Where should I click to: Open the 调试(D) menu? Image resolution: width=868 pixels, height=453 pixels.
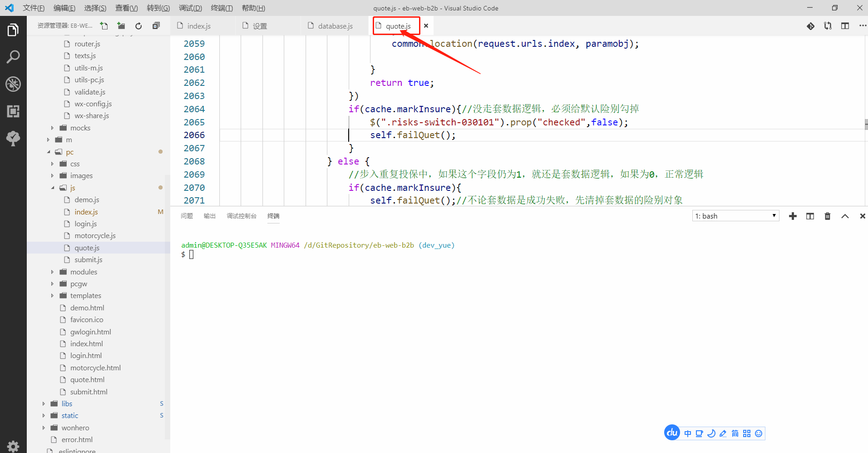click(x=190, y=8)
